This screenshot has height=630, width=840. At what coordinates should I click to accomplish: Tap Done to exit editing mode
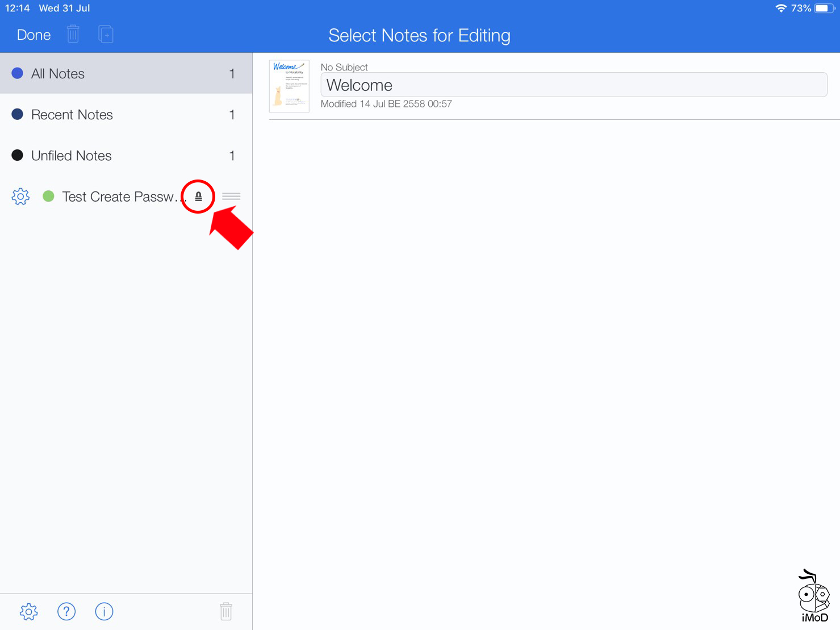pos(34,35)
